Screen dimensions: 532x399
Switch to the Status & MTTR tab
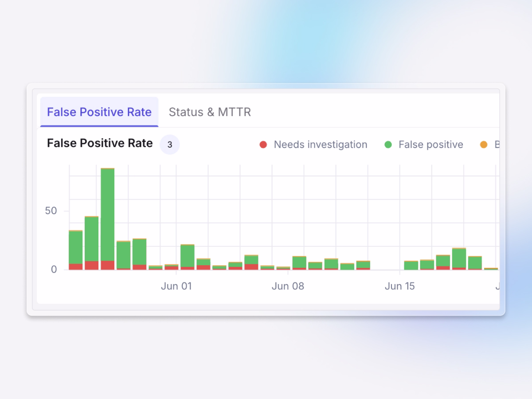209,112
